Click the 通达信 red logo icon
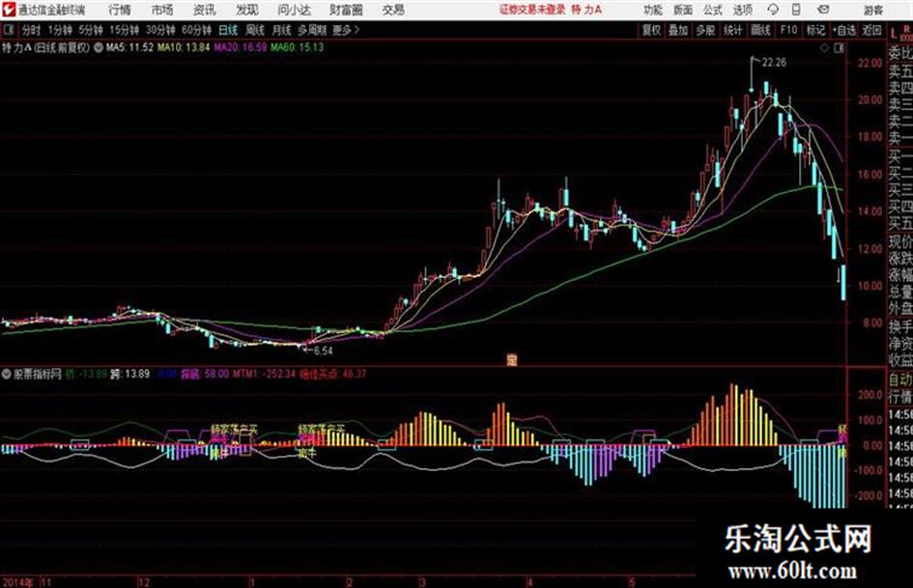 (8, 10)
